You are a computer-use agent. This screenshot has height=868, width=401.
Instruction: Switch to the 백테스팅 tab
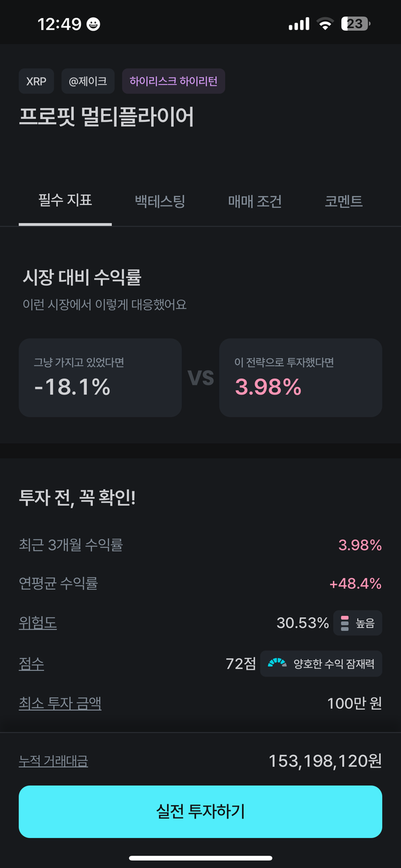[160, 201]
